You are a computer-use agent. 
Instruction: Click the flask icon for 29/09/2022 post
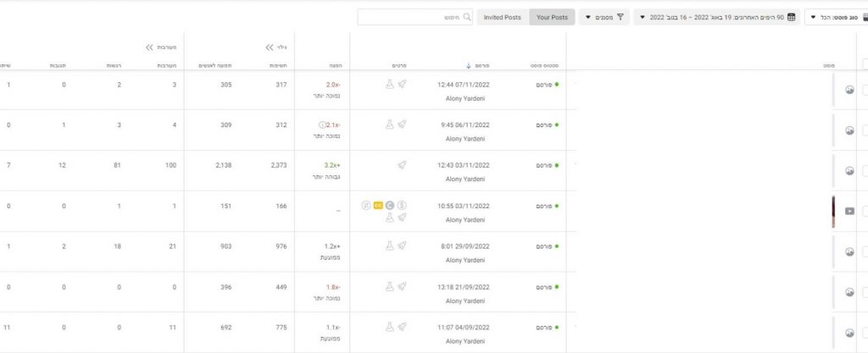389,245
